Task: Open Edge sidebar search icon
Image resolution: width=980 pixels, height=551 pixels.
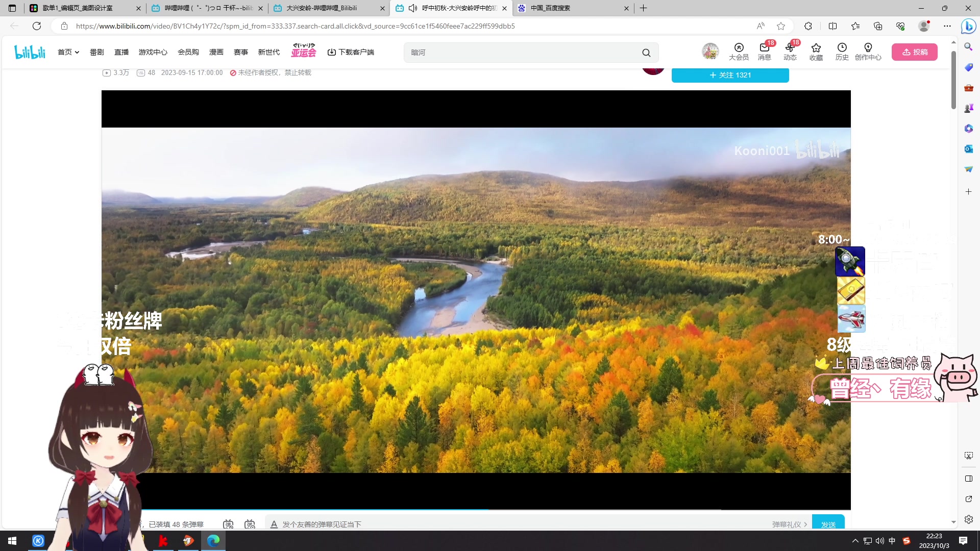Action: tap(968, 47)
